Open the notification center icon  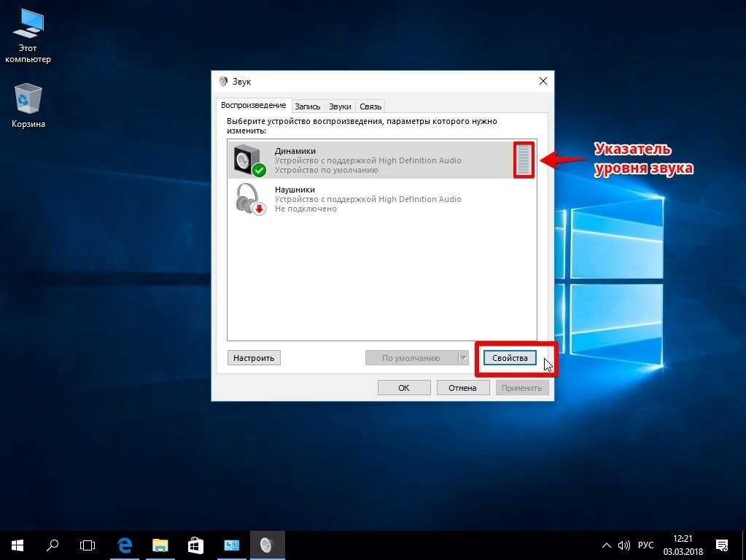point(722,545)
